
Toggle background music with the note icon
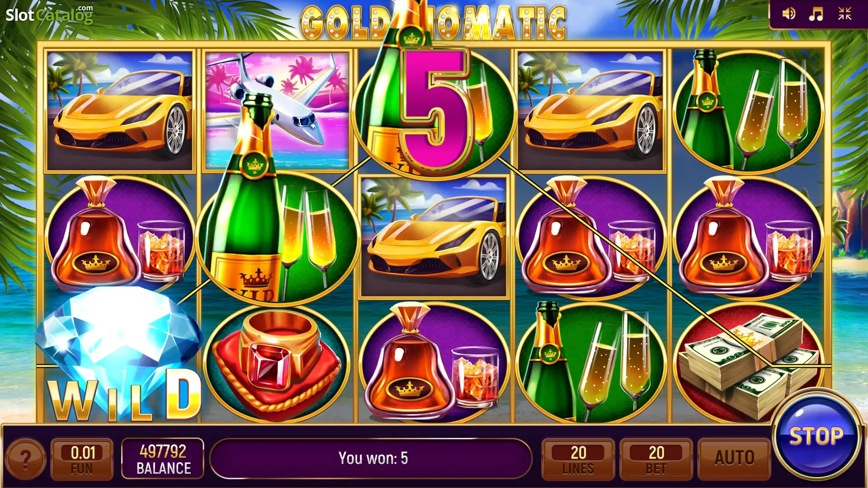coord(816,14)
